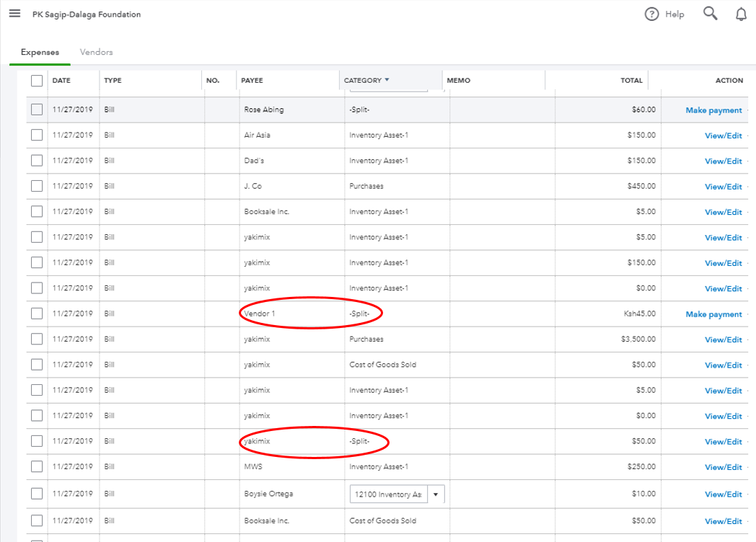
Task: Click the Total column header
Action: click(x=631, y=81)
